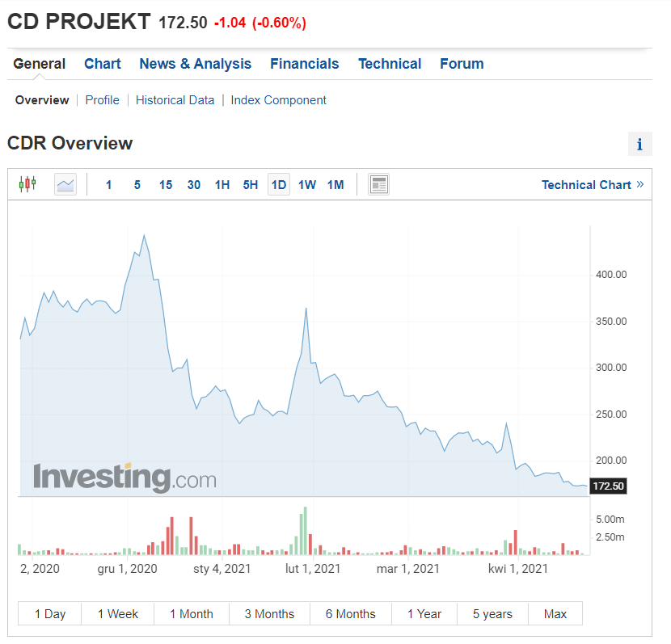Viewport: 671px width, 644px height.
Task: Set chart range to Max
Action: point(555,613)
